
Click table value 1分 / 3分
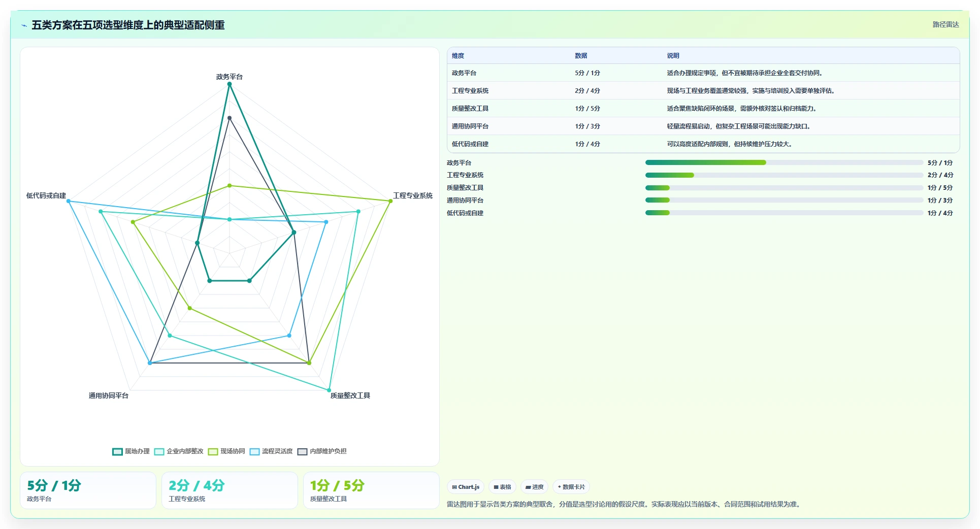click(587, 126)
